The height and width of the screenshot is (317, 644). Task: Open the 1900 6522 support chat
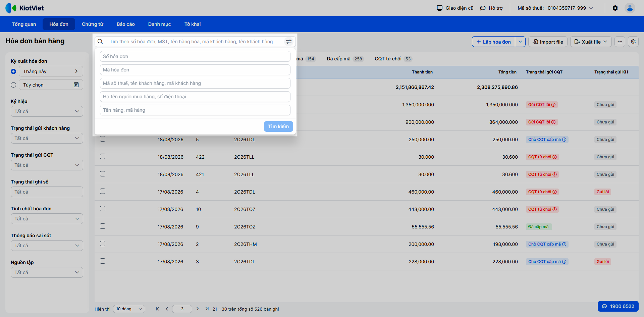tap(618, 306)
